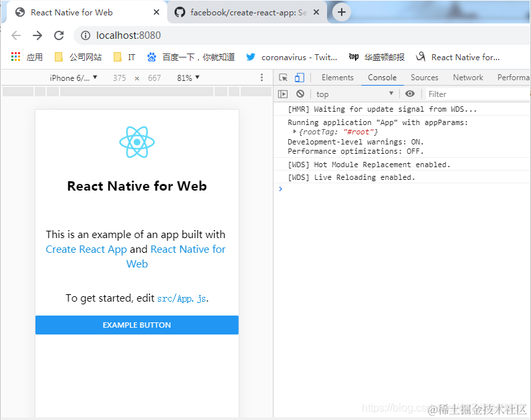Open the React Native for... bookmark
The width and height of the screenshot is (531, 420).
coord(458,57)
